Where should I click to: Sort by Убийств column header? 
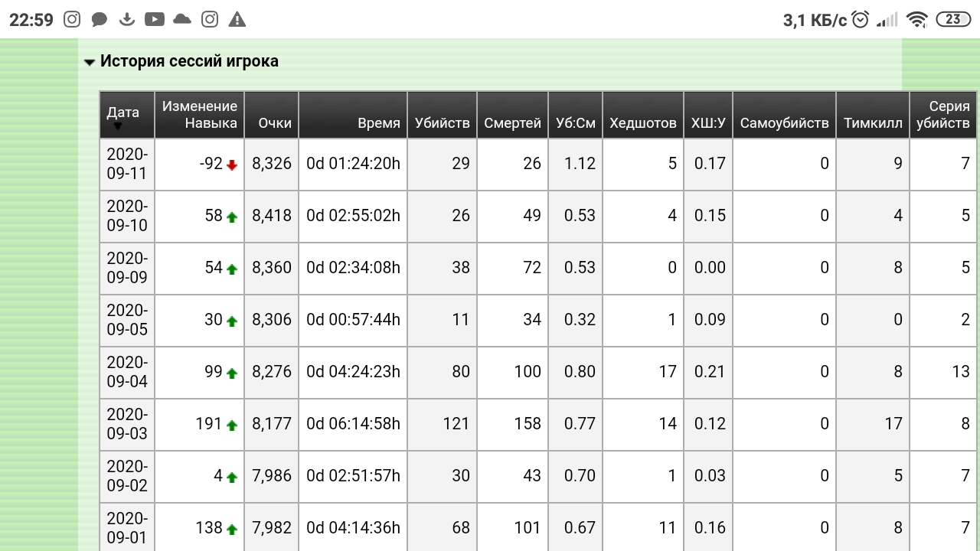[442, 123]
